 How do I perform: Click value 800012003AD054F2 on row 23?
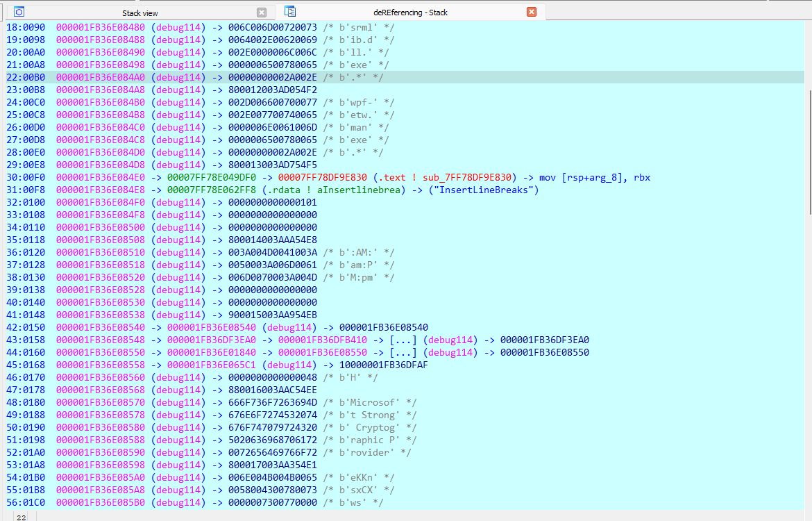tap(272, 90)
